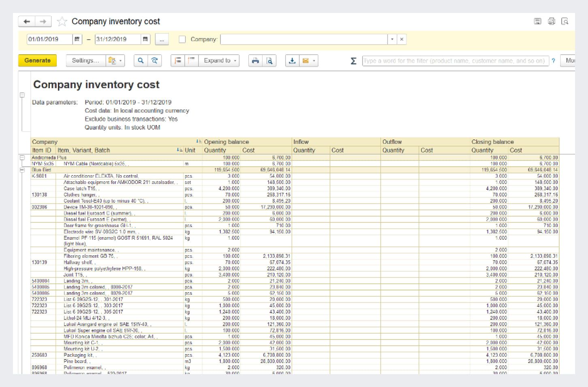This screenshot has width=588, height=387.
Task: Click the print icon in report toolbar
Action: click(255, 60)
